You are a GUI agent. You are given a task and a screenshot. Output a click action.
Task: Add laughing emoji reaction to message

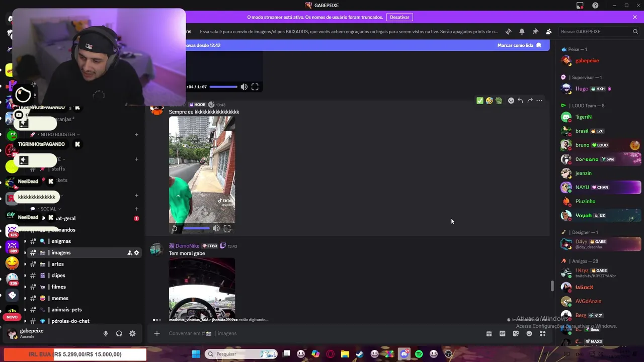click(x=490, y=101)
